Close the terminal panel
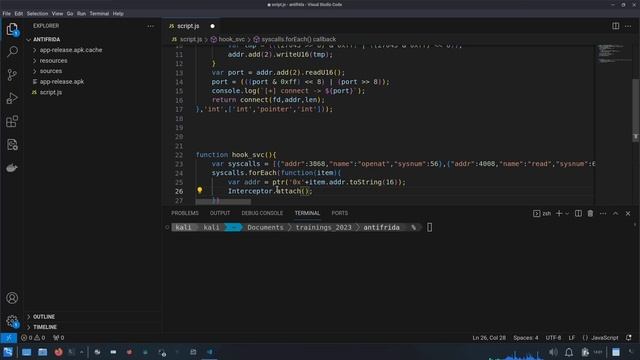Image resolution: width=640 pixels, height=360 pixels. click(x=628, y=213)
